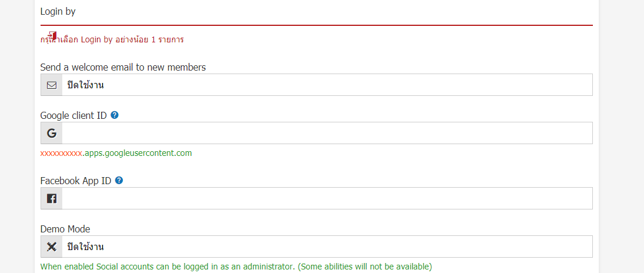The image size is (644, 273).
Task: Focus the Facebook App ID field
Action: 327,199
